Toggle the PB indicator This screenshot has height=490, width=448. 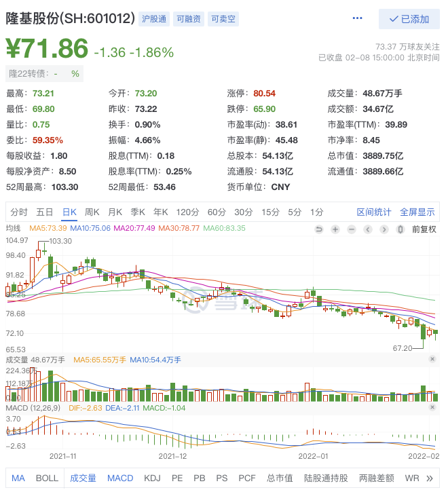click(199, 478)
